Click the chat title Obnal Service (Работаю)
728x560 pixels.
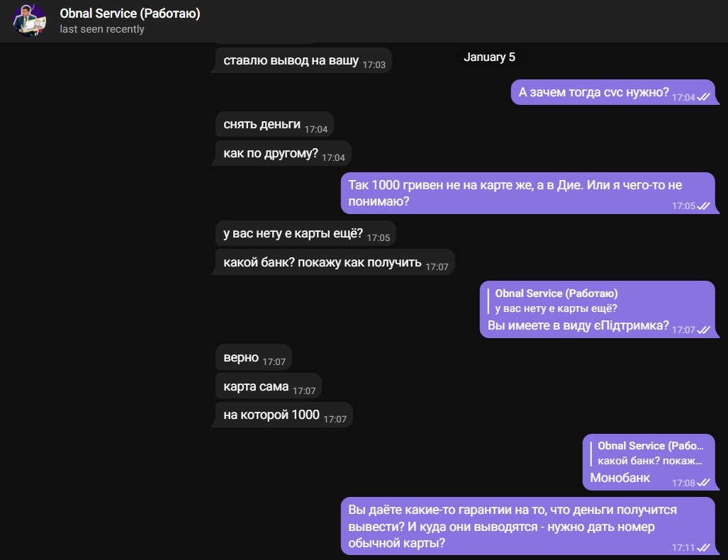coord(130,14)
